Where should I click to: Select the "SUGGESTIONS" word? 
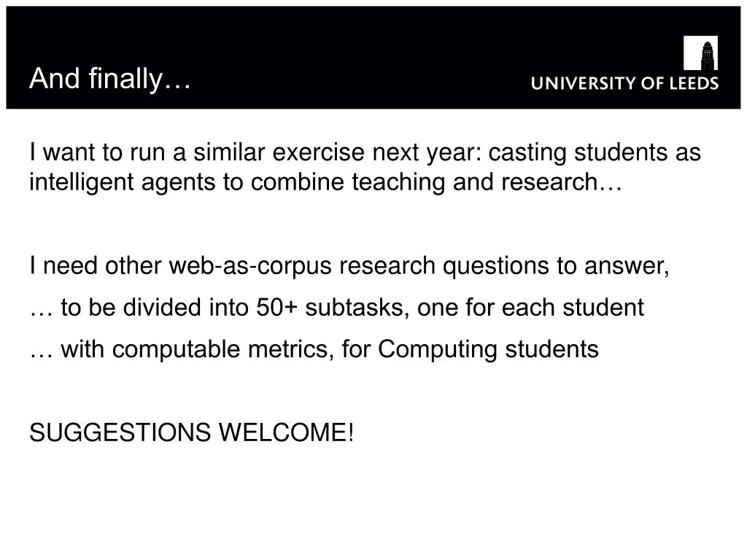[x=120, y=432]
